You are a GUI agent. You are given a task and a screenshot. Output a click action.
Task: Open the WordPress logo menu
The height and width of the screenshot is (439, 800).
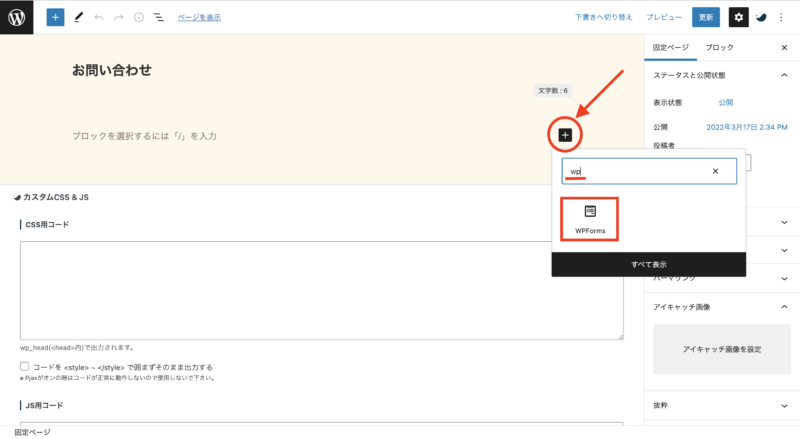pos(16,17)
